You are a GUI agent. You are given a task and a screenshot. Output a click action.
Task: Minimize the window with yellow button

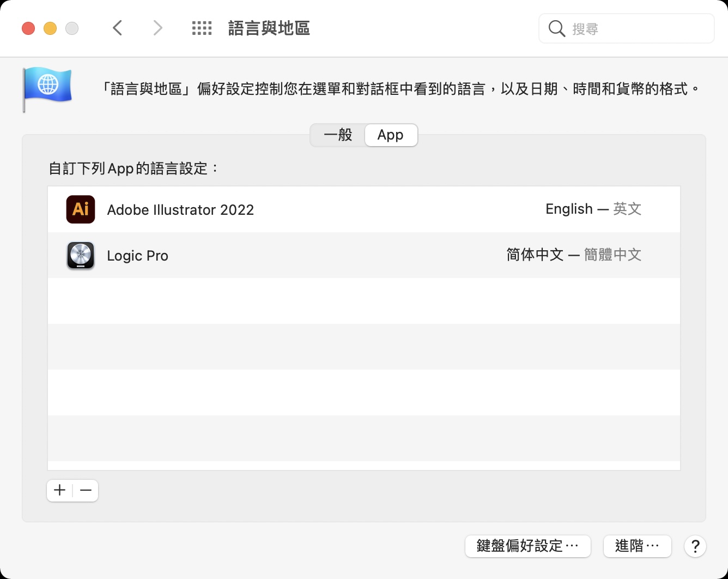click(x=50, y=28)
